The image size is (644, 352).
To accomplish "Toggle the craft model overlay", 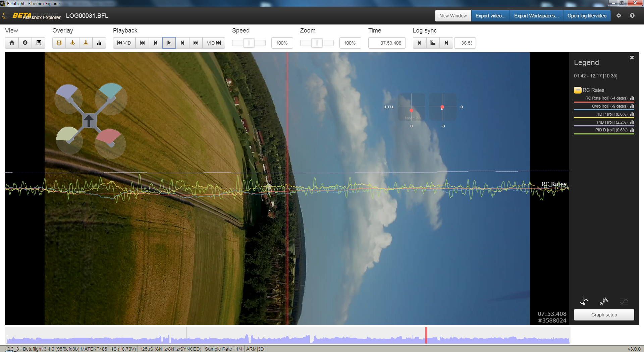I will (x=72, y=43).
